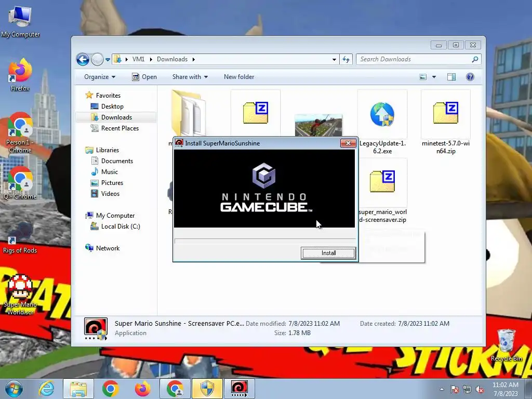Screen dimensions: 532x399
Task: Close the Install SuperMarioSunshine dialog
Action: pos(348,143)
